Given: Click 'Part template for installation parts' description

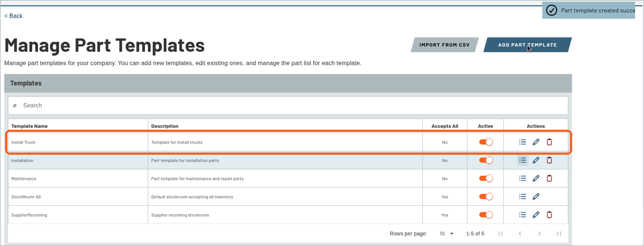Looking at the screenshot, I should click(x=185, y=161).
